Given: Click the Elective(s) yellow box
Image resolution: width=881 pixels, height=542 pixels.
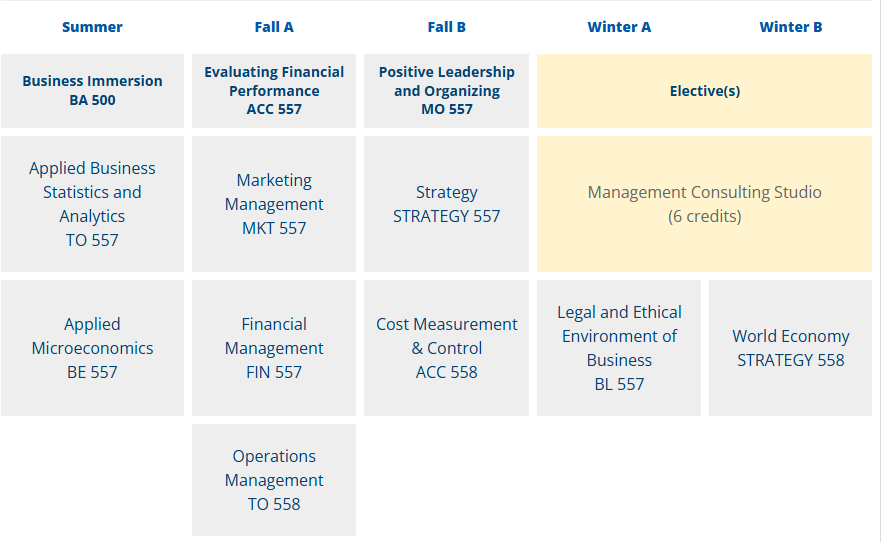Looking at the screenshot, I should pyautogui.click(x=704, y=91).
